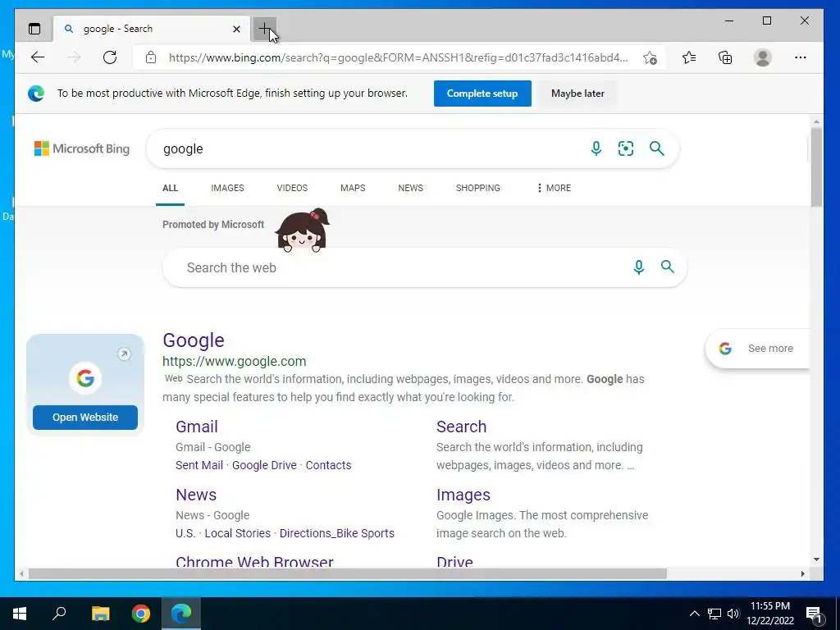View site information lock icon
The image size is (840, 630).
(x=151, y=57)
